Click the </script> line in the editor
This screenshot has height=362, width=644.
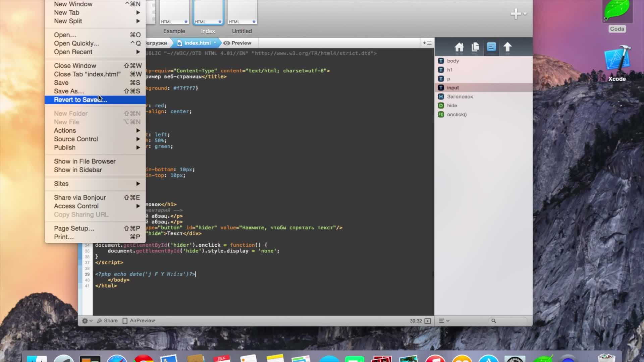click(109, 262)
